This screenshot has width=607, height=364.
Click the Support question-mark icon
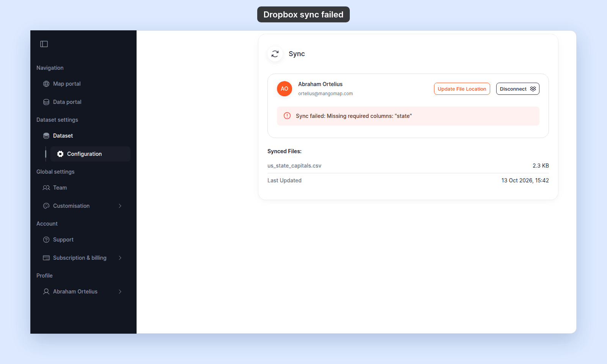coord(46,240)
